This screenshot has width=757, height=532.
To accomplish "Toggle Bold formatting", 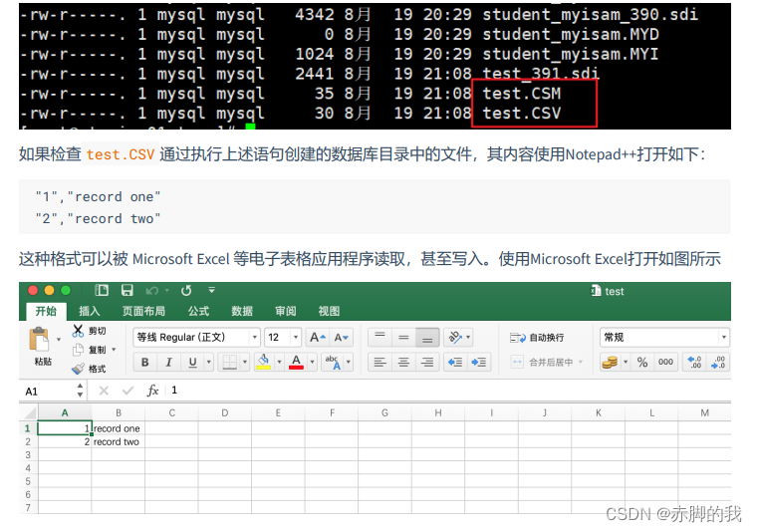I will point(144,362).
